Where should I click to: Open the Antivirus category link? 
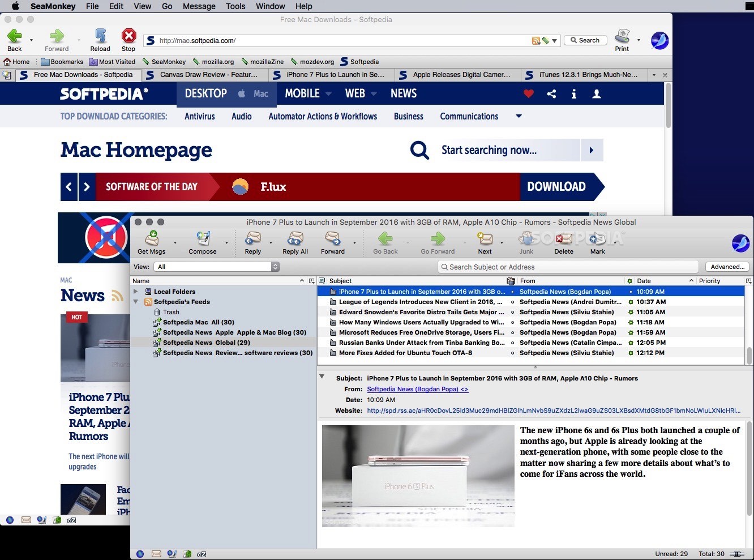click(x=200, y=116)
